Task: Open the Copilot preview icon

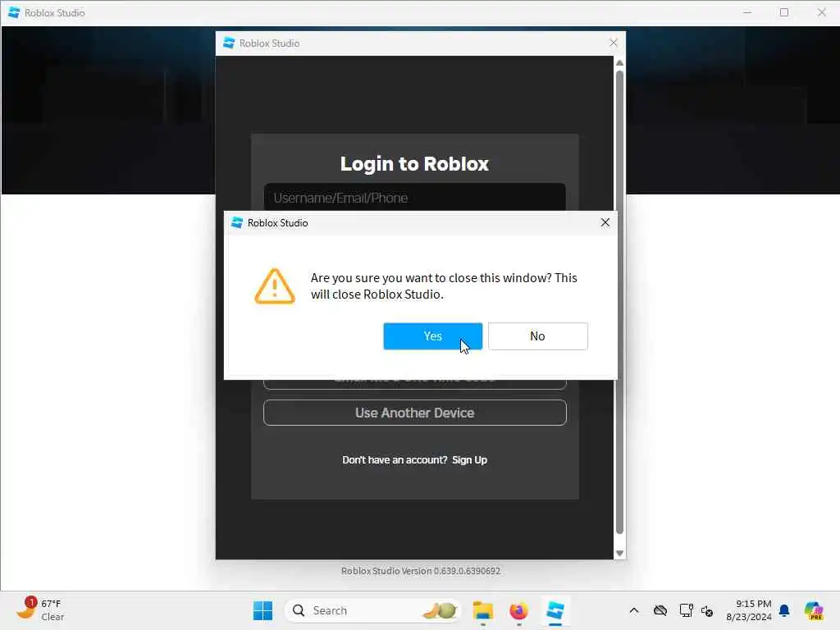Action: (813, 610)
